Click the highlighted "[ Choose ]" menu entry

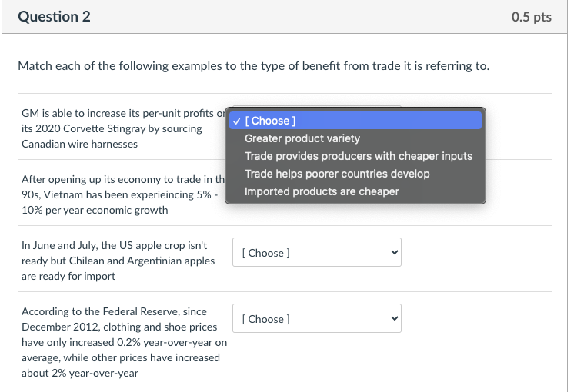tap(270, 121)
